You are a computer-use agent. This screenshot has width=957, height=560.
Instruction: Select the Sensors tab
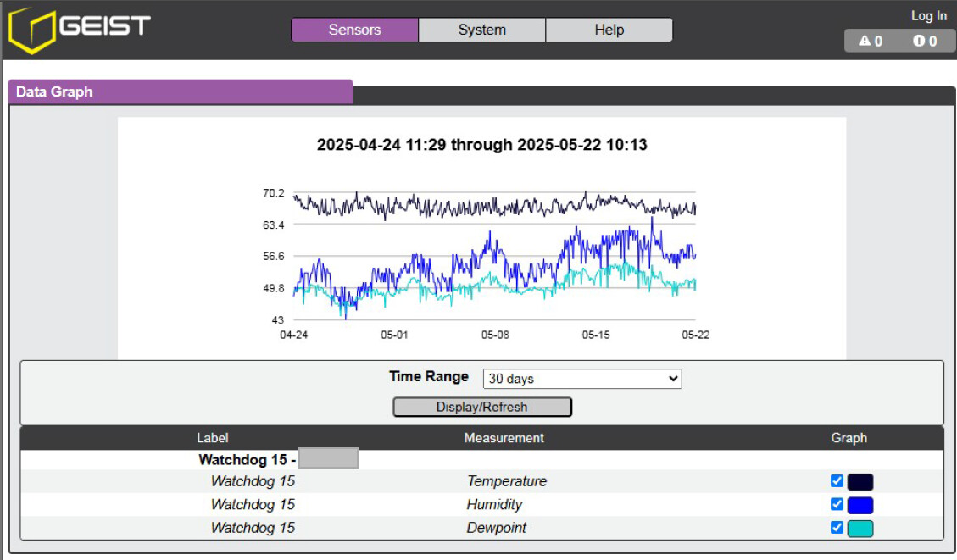[x=354, y=30]
